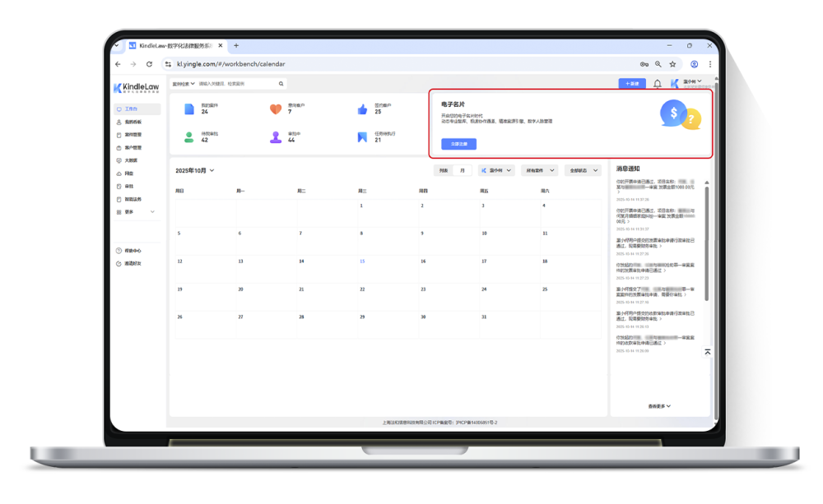Click the search magnifier icon
The image size is (823, 504).
[x=281, y=84]
